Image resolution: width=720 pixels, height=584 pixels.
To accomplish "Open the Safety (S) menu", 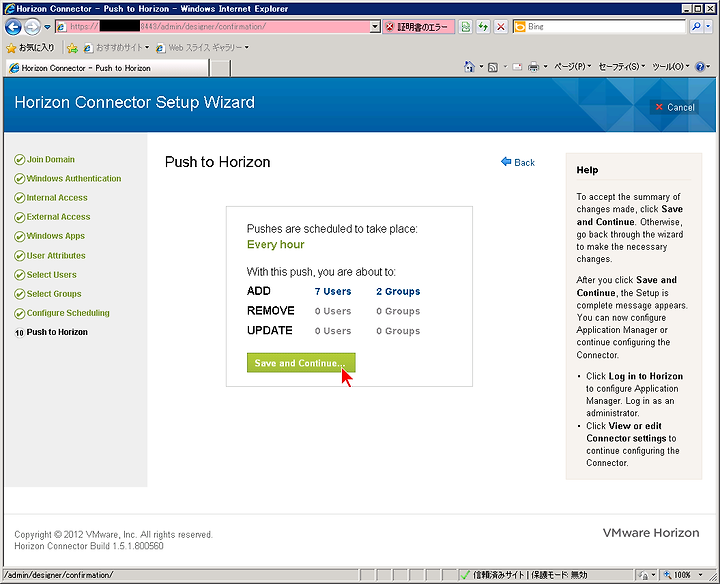I will (622, 67).
